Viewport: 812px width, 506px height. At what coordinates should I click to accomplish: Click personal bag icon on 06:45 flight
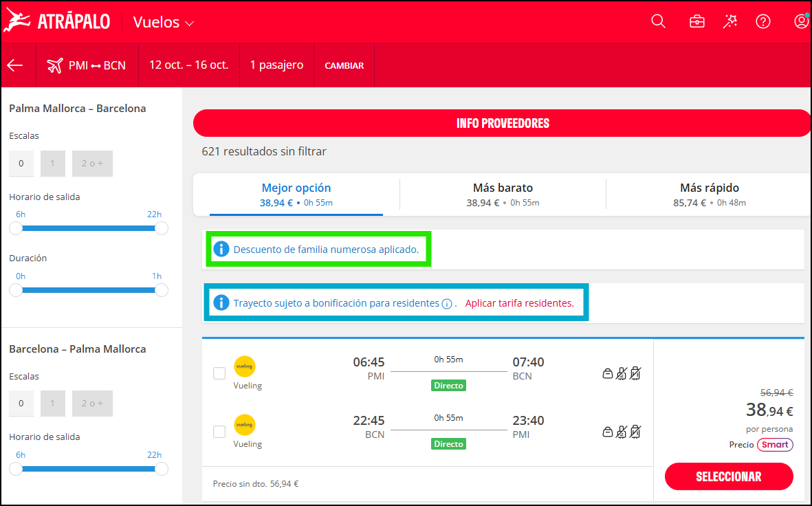pyautogui.click(x=607, y=373)
